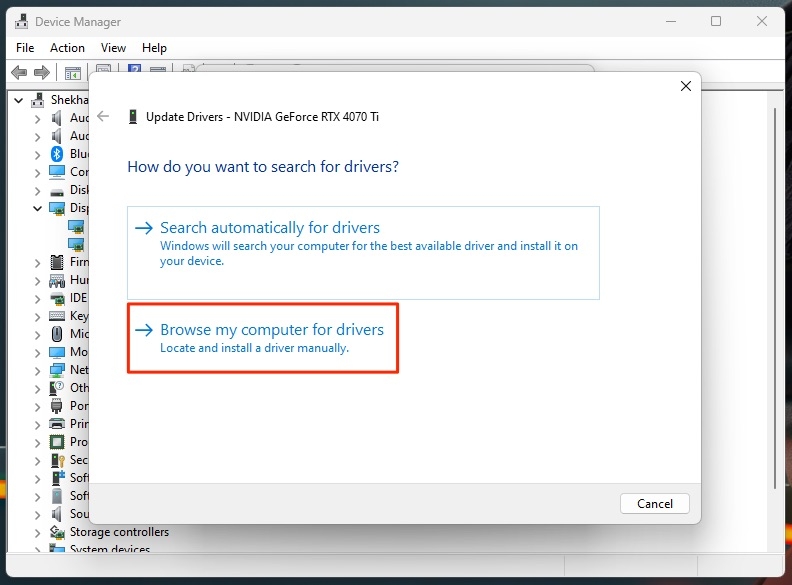Select the Sound speaker icon beside Sou
Screen dimensions: 792x585
pyautogui.click(x=57, y=514)
